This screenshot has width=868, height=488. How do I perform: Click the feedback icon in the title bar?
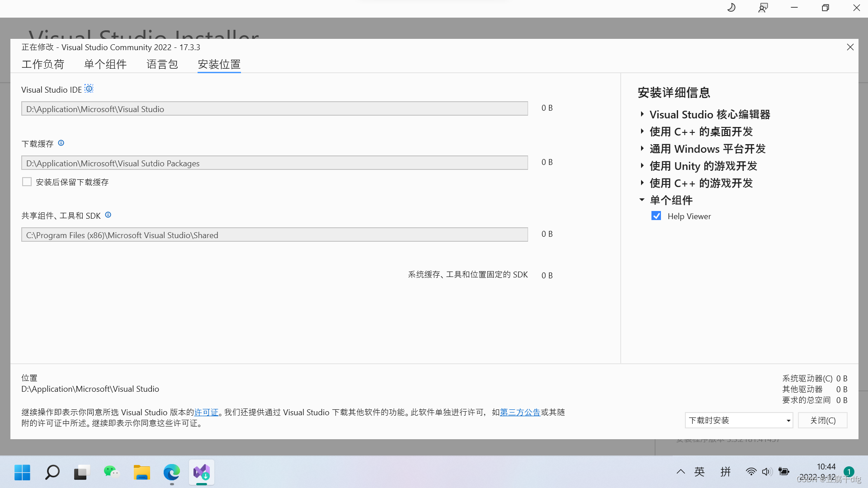coord(762,8)
